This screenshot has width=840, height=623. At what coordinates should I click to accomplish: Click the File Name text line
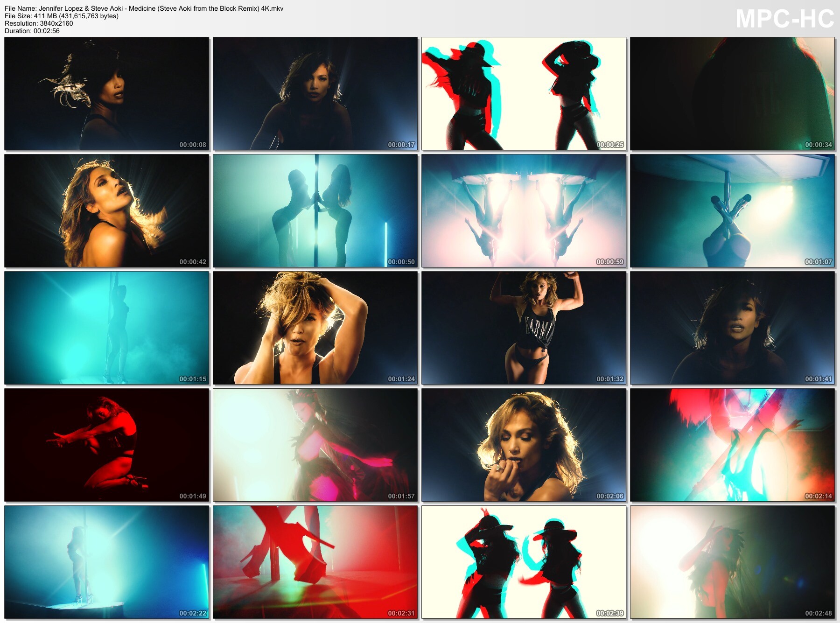[x=144, y=8]
